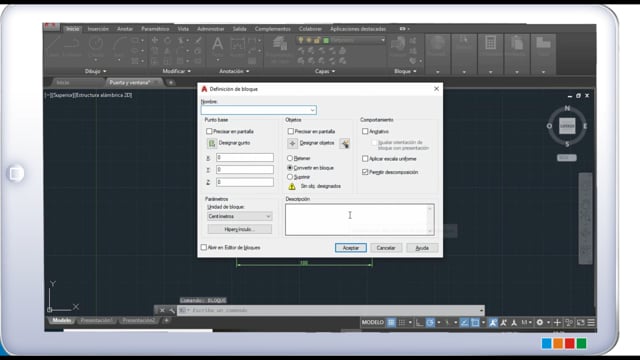
Task: Expand the Capas ribbon panel
Action: [325, 71]
